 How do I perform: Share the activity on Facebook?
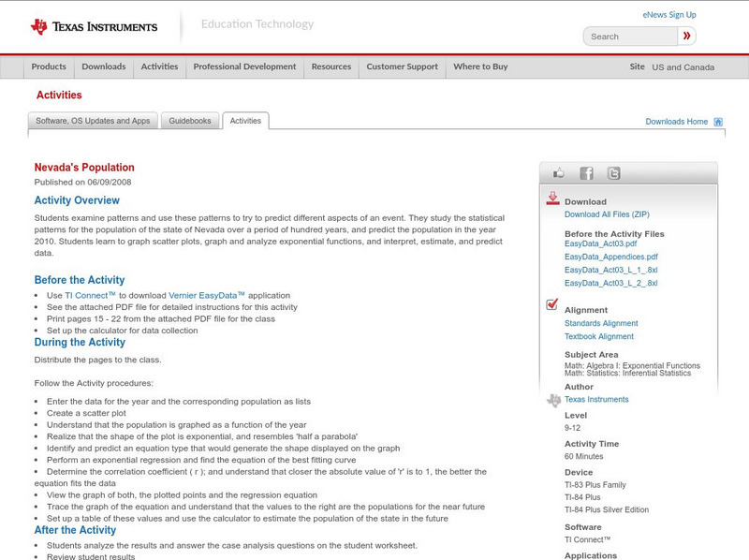(586, 173)
